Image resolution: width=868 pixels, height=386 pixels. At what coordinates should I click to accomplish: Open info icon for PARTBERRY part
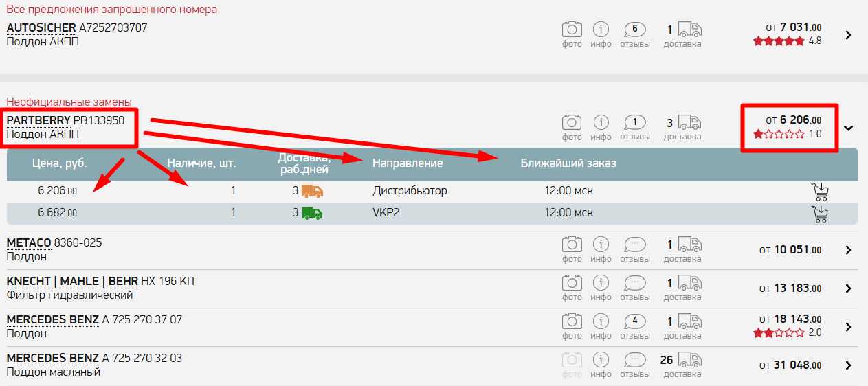coord(601,123)
